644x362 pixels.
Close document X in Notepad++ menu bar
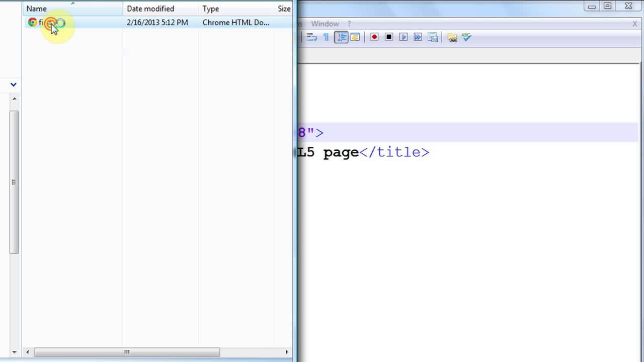634,24
